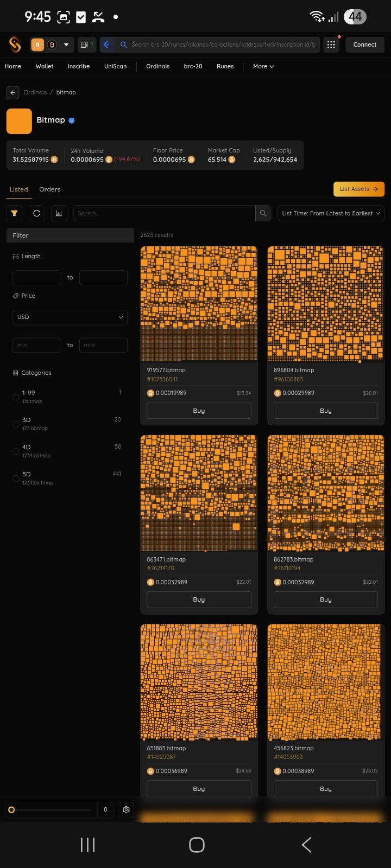
Task: Open the UniScan menu item
Action: pyautogui.click(x=116, y=66)
